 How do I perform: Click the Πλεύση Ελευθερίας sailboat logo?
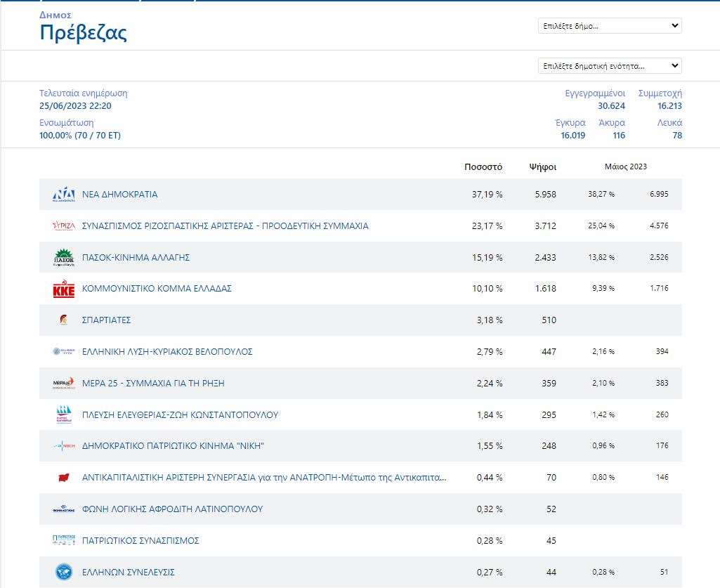pos(64,414)
